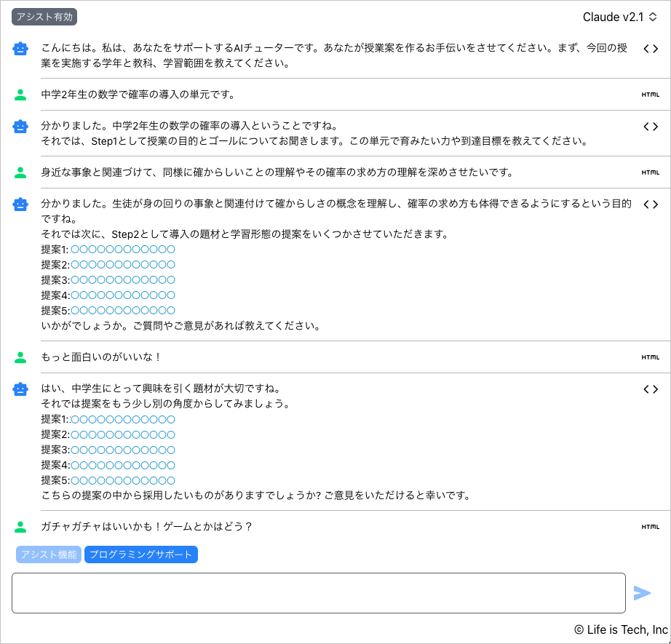Screen dimensions: 671x644
Task: Click robot icon beside Step1 question message
Action: (x=20, y=128)
